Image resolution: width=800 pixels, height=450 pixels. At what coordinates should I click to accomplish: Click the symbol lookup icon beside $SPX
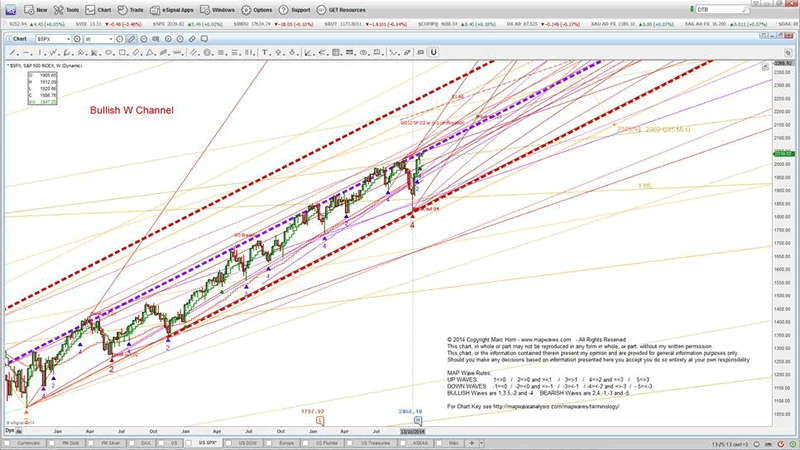click(77, 39)
